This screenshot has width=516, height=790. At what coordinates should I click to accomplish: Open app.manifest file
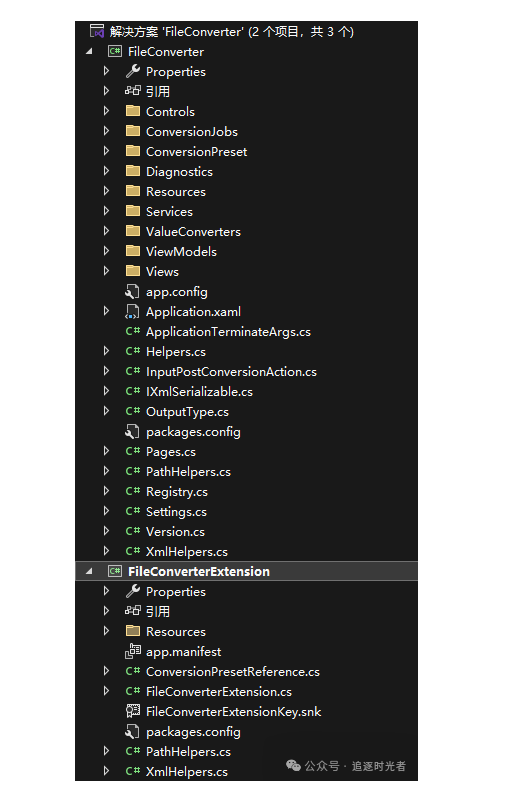183,651
